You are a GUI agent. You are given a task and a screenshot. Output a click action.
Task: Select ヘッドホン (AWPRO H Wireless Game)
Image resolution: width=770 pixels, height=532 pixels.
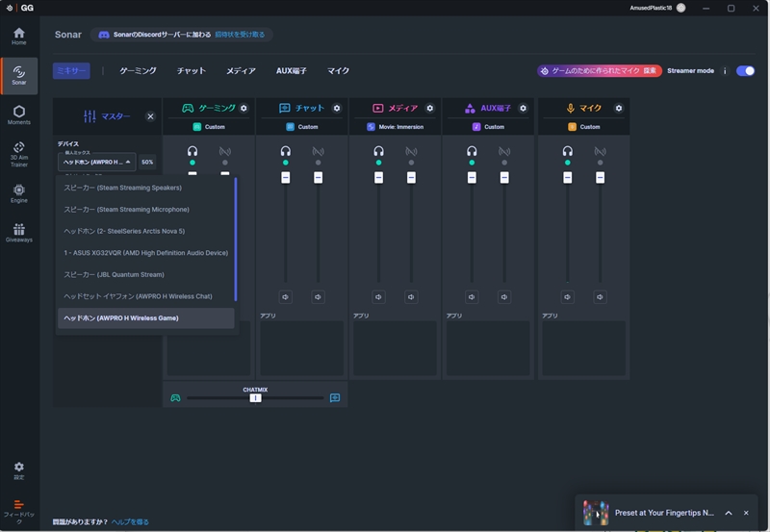tap(146, 318)
